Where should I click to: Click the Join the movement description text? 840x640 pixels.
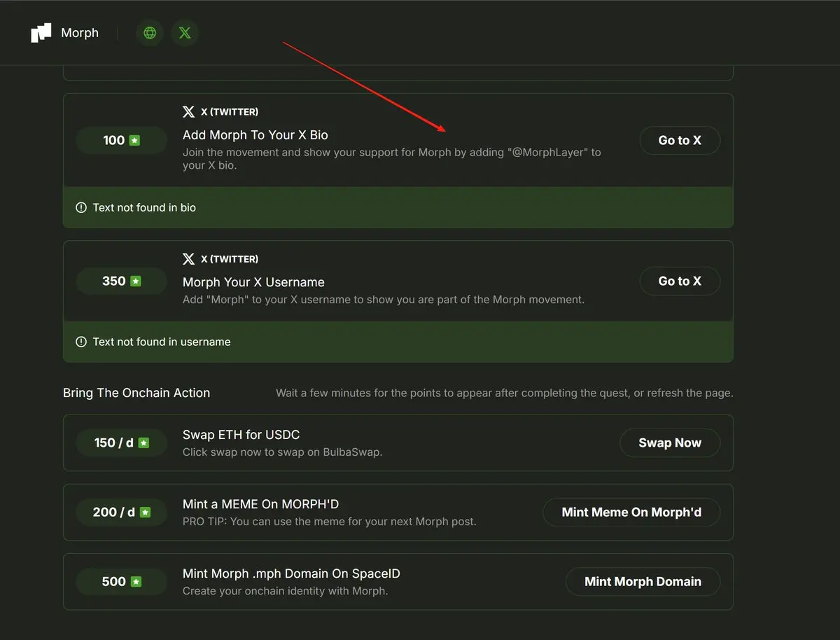pyautogui.click(x=392, y=159)
